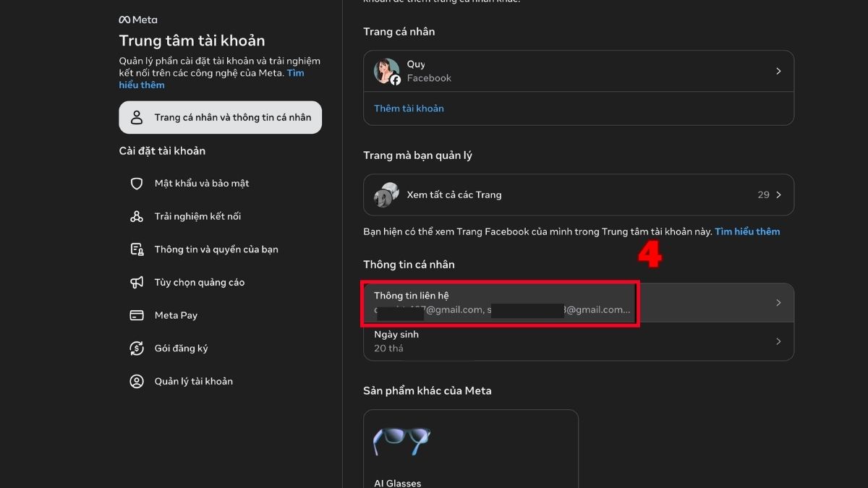
Task: Click the Thêm tài khoản link
Action: coord(409,108)
